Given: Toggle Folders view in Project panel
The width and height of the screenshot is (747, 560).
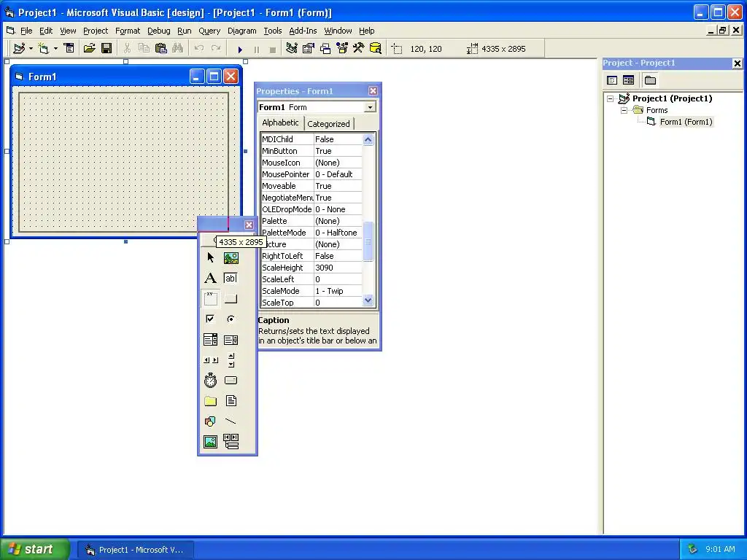Looking at the screenshot, I should click(x=650, y=80).
